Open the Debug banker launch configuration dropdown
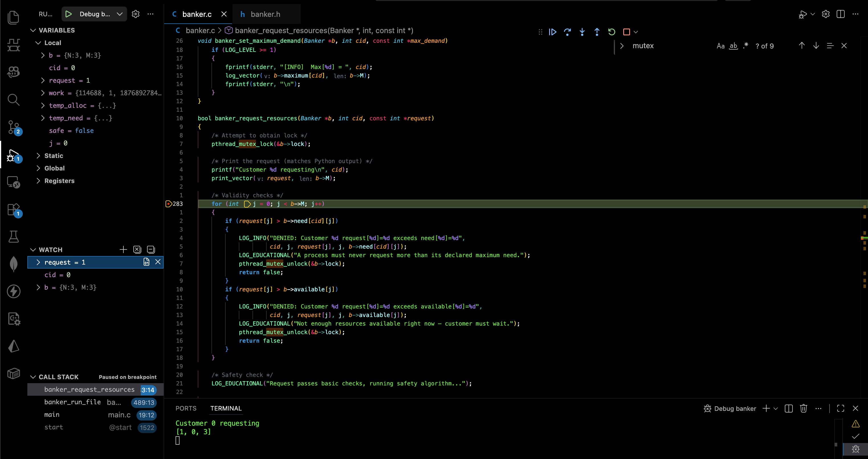 click(119, 14)
